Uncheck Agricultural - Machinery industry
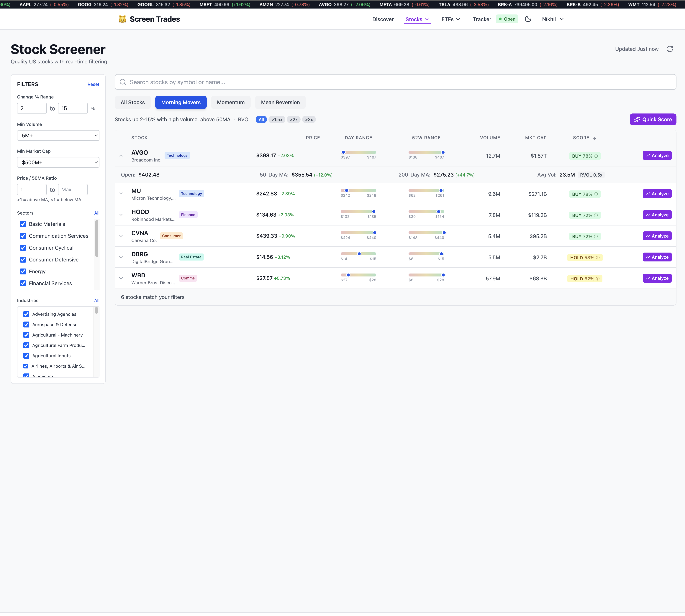 click(x=26, y=335)
